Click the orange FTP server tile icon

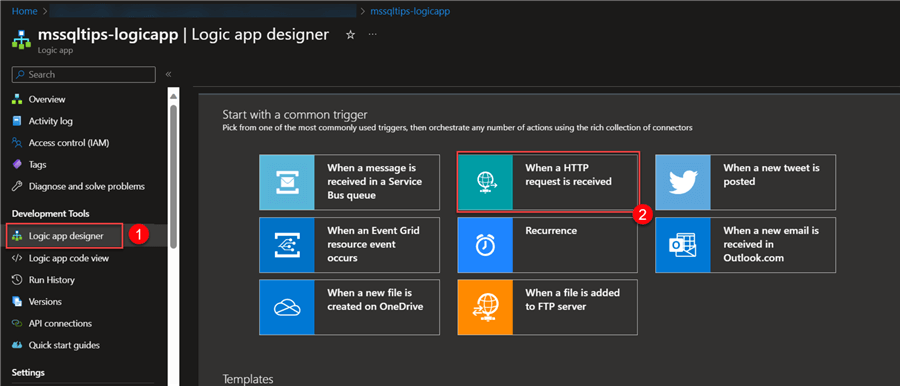pyautogui.click(x=486, y=307)
